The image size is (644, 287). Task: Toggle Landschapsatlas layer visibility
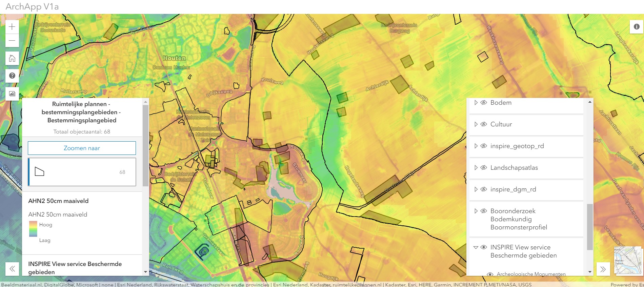tap(484, 168)
